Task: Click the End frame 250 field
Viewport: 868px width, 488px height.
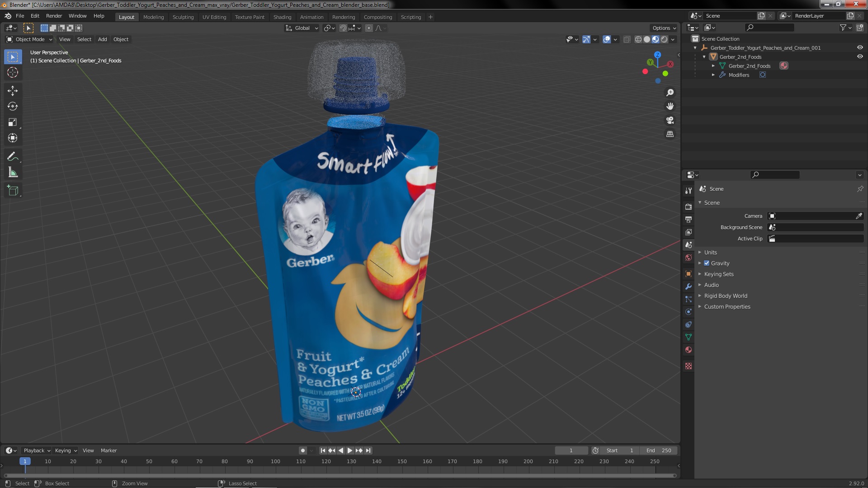Action: [x=659, y=450]
